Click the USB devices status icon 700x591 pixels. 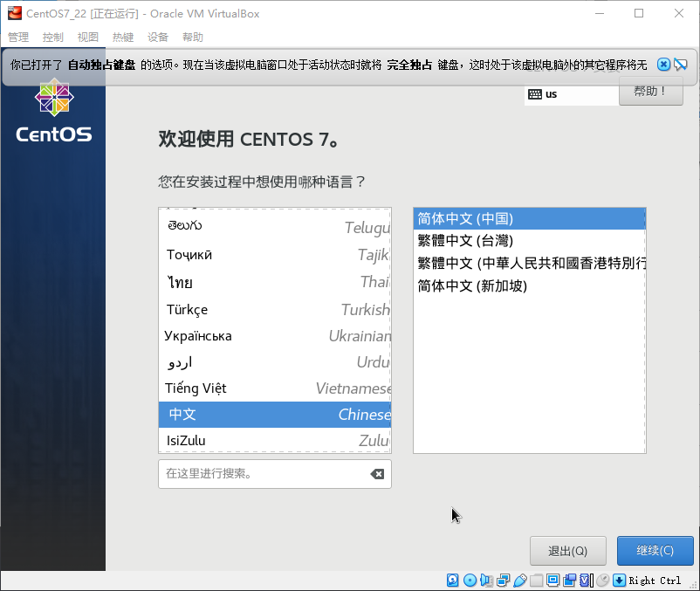(x=519, y=580)
